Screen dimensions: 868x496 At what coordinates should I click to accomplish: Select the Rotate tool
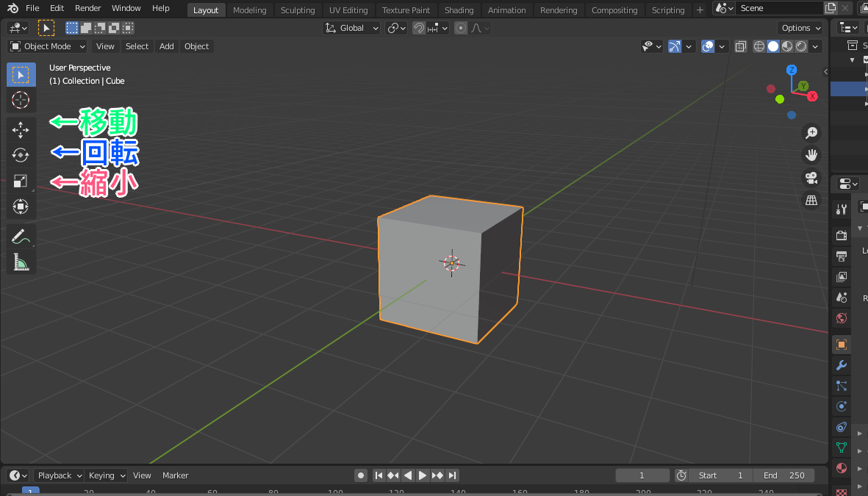21,155
